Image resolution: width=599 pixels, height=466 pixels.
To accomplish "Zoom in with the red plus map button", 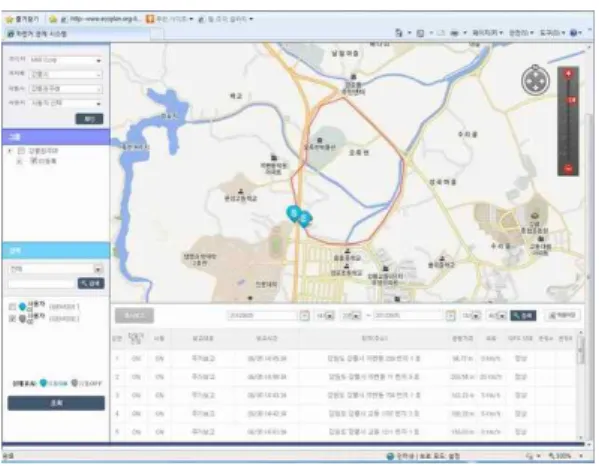I will pos(568,74).
